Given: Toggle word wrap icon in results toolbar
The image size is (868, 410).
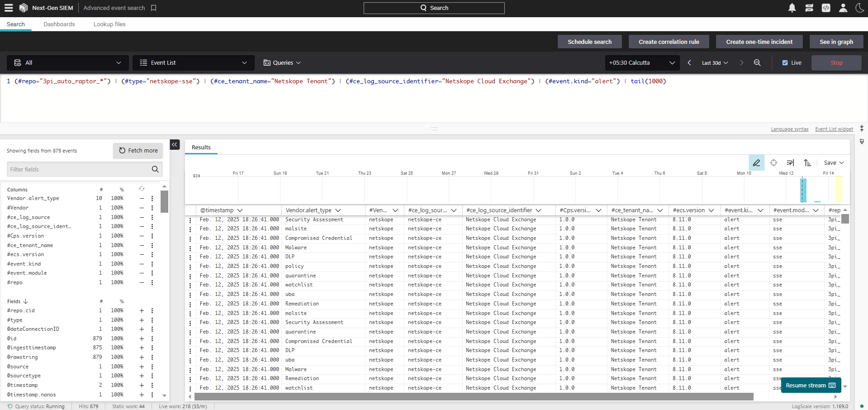Looking at the screenshot, I should click(x=790, y=162).
